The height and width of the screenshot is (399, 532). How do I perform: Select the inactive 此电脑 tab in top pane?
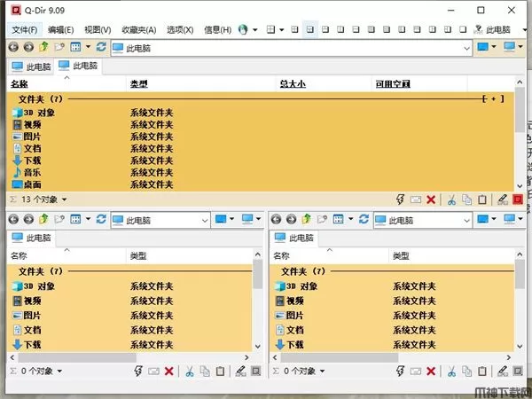[30, 66]
